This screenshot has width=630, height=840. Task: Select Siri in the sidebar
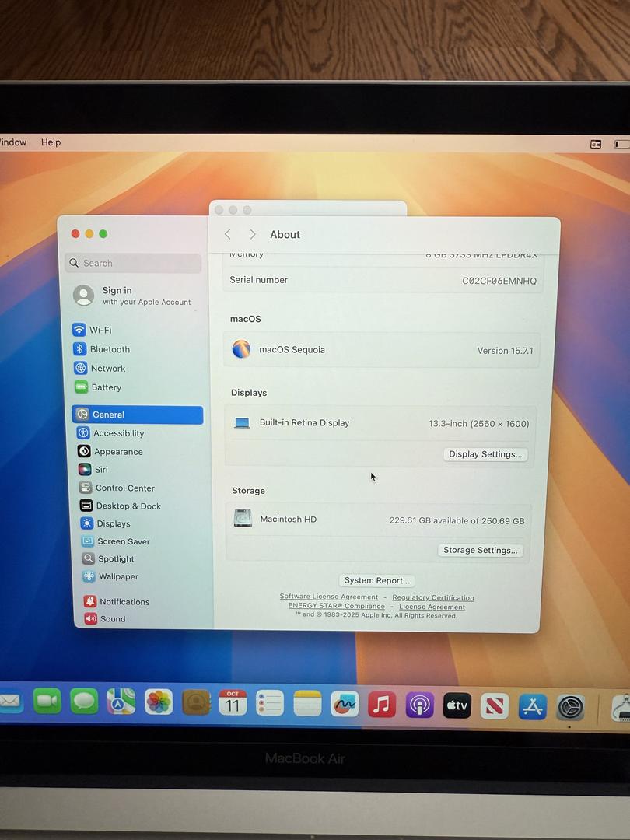[x=100, y=470]
